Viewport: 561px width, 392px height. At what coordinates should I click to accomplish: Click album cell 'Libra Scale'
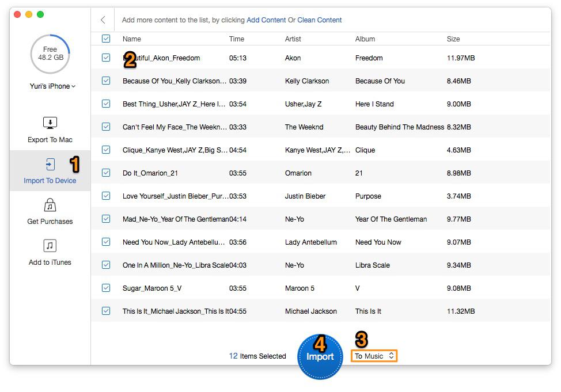(x=373, y=265)
